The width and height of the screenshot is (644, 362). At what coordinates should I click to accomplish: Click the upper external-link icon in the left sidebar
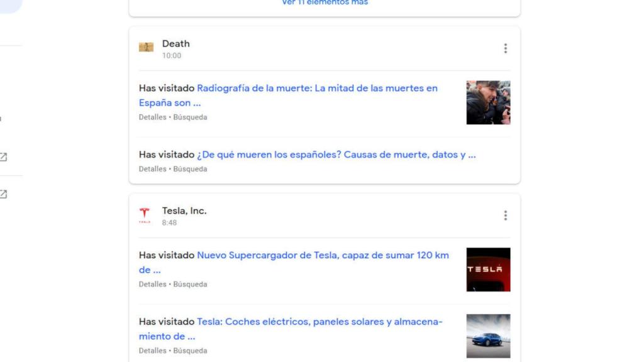[x=3, y=156]
